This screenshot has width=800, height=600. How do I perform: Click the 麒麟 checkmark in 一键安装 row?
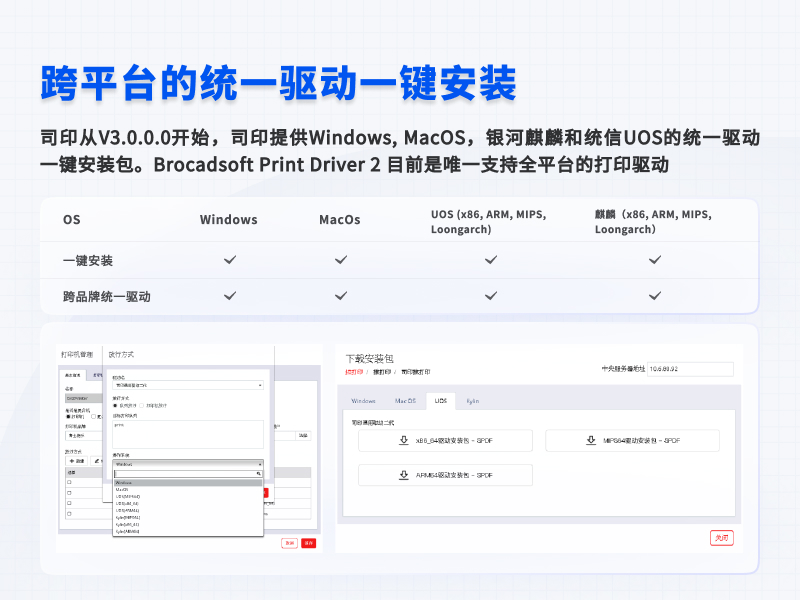(655, 260)
